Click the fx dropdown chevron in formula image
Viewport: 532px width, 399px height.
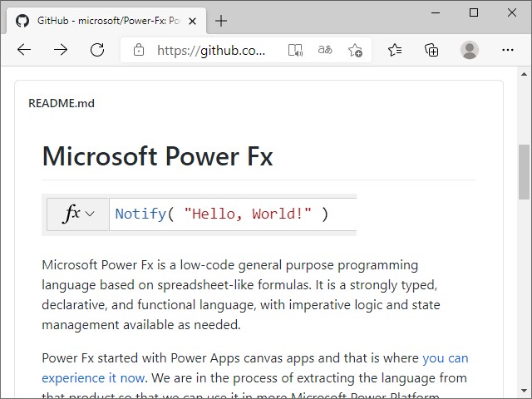tap(90, 214)
